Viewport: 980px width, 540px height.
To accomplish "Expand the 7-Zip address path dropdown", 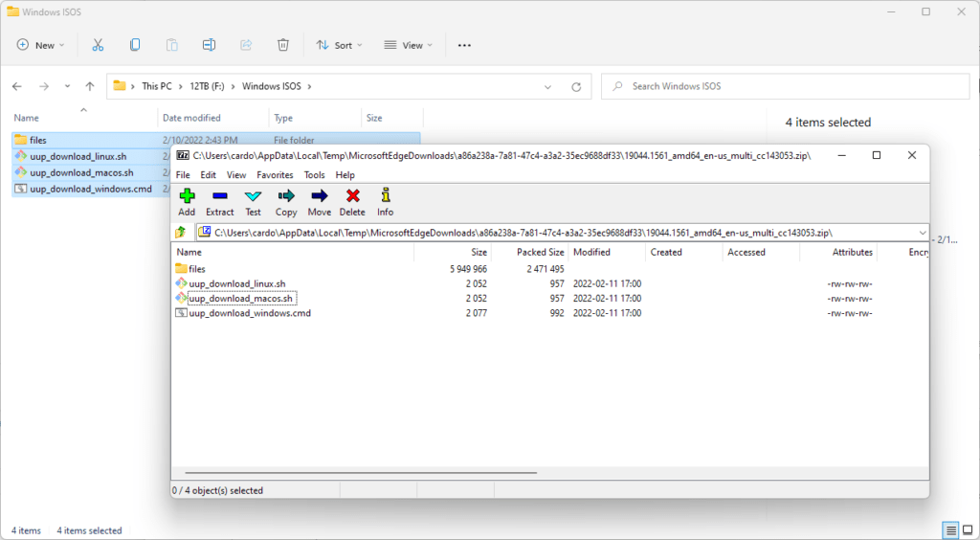I will tap(922, 233).
